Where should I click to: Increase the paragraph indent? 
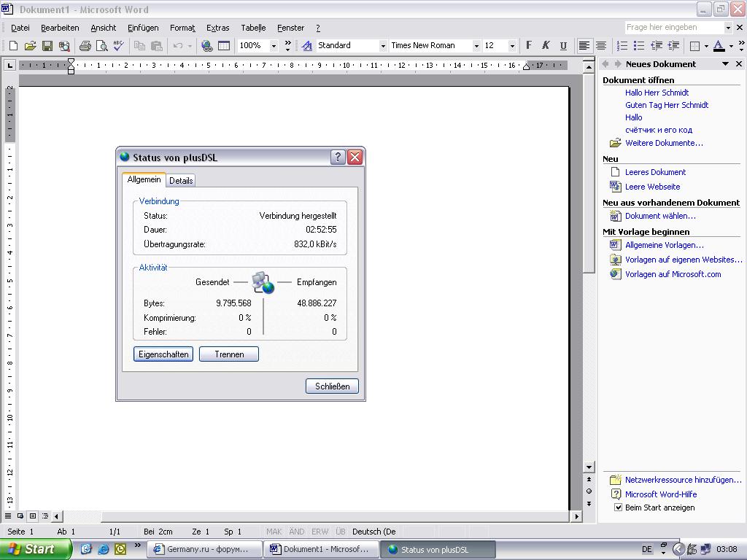[x=673, y=46]
